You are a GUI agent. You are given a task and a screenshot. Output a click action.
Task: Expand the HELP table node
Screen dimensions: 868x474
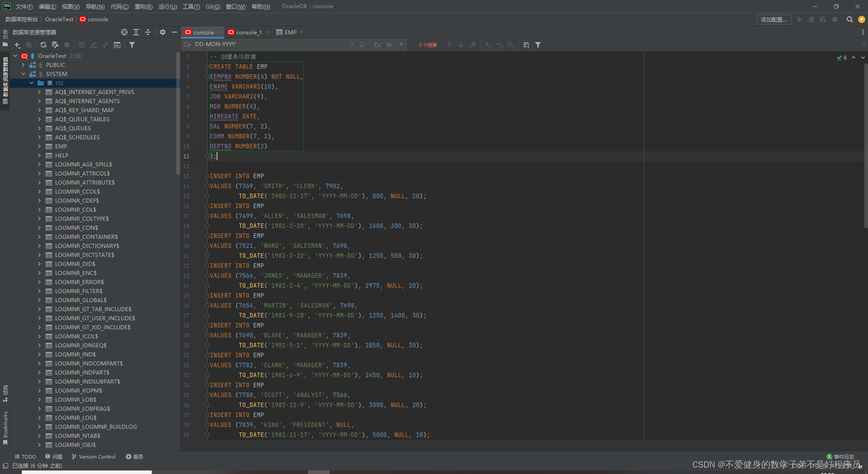coord(40,155)
